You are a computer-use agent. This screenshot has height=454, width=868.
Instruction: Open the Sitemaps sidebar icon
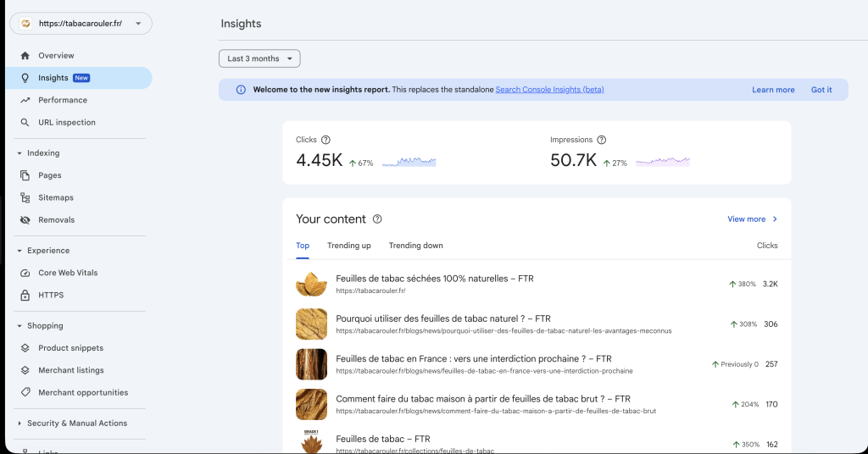point(25,198)
